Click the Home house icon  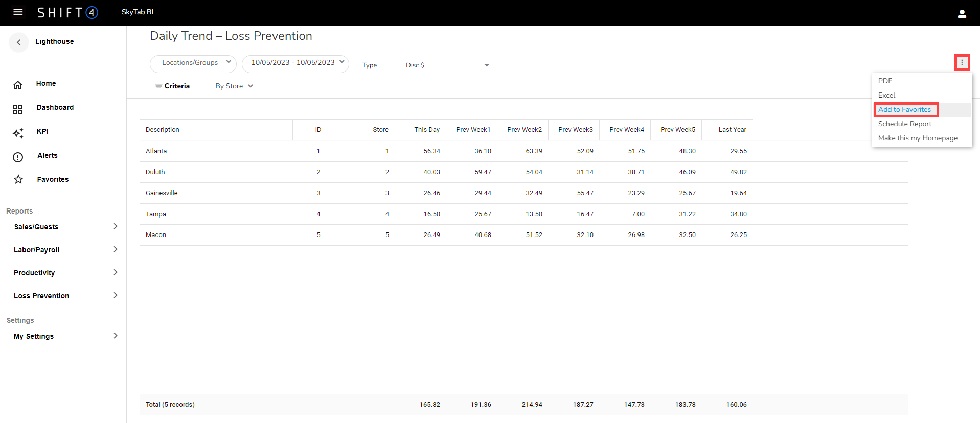[18, 85]
